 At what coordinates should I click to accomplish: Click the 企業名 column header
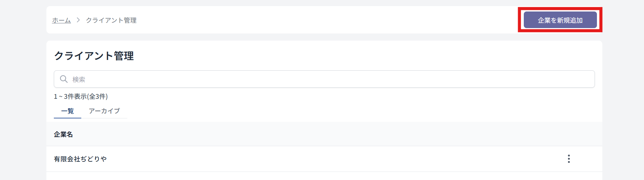tap(63, 134)
